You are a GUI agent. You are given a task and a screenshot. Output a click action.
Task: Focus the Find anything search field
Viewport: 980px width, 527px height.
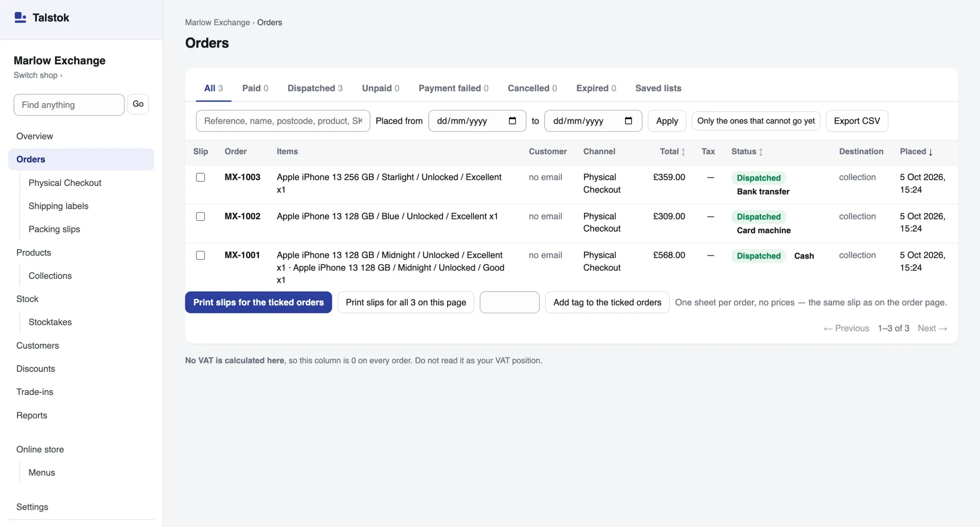(x=69, y=105)
